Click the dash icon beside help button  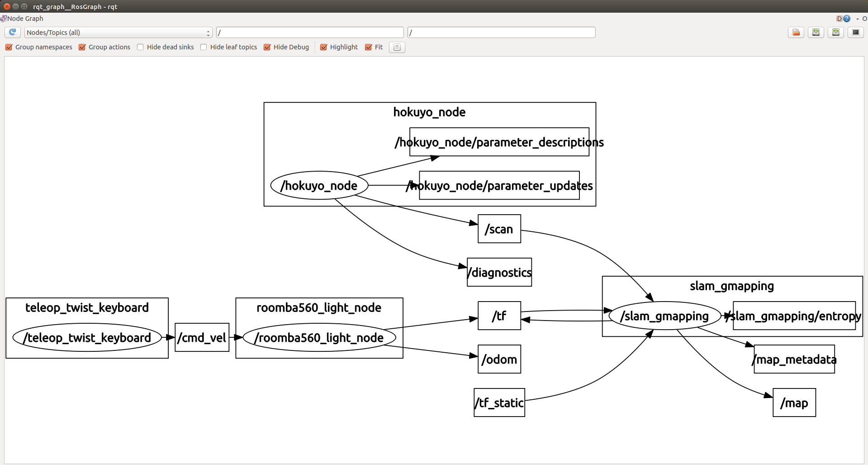click(x=857, y=19)
